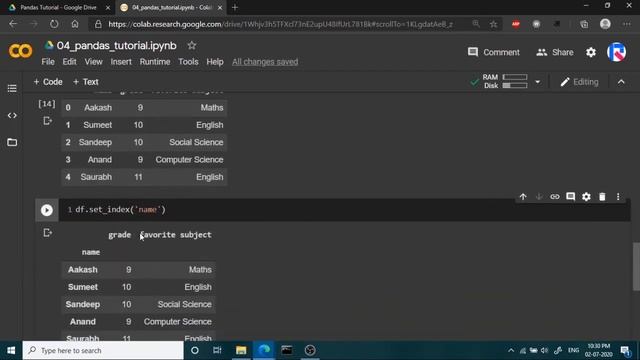Add a new Text cell

point(86,82)
